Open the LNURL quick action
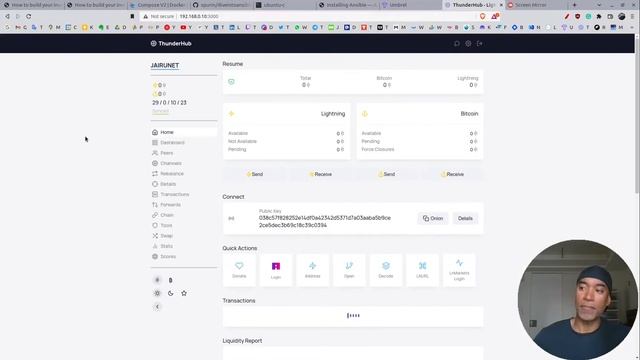Viewport: 640px width, 360px height. (422, 270)
